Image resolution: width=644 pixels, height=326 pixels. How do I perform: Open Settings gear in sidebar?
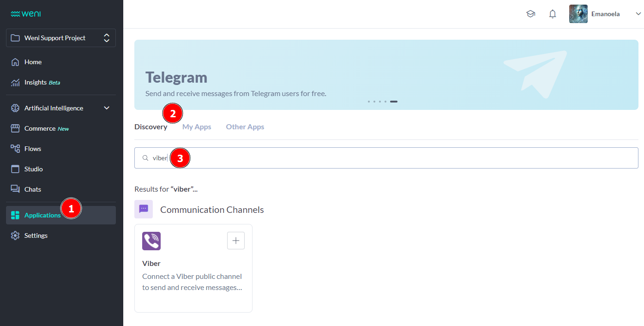point(36,235)
